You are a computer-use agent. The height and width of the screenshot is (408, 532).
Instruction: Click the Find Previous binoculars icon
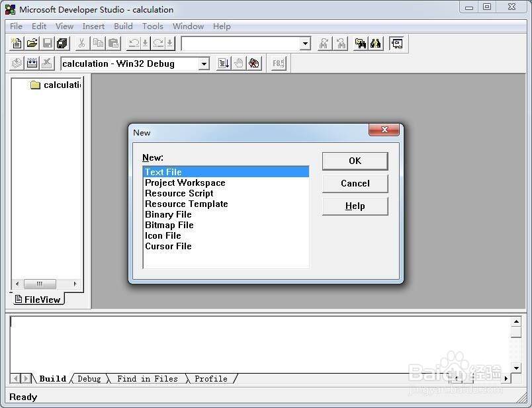pyautogui.click(x=341, y=44)
